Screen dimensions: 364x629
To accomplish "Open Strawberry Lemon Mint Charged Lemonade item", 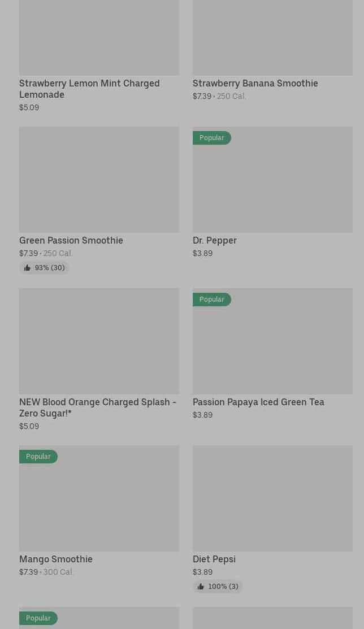I will coord(89,89).
